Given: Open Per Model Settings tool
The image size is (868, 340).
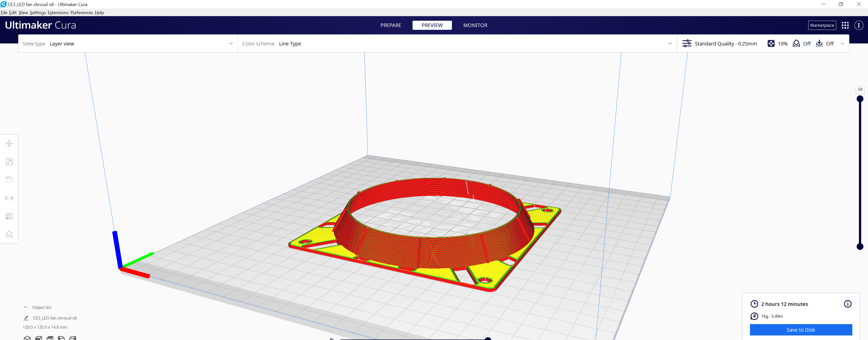Looking at the screenshot, I should (9, 216).
